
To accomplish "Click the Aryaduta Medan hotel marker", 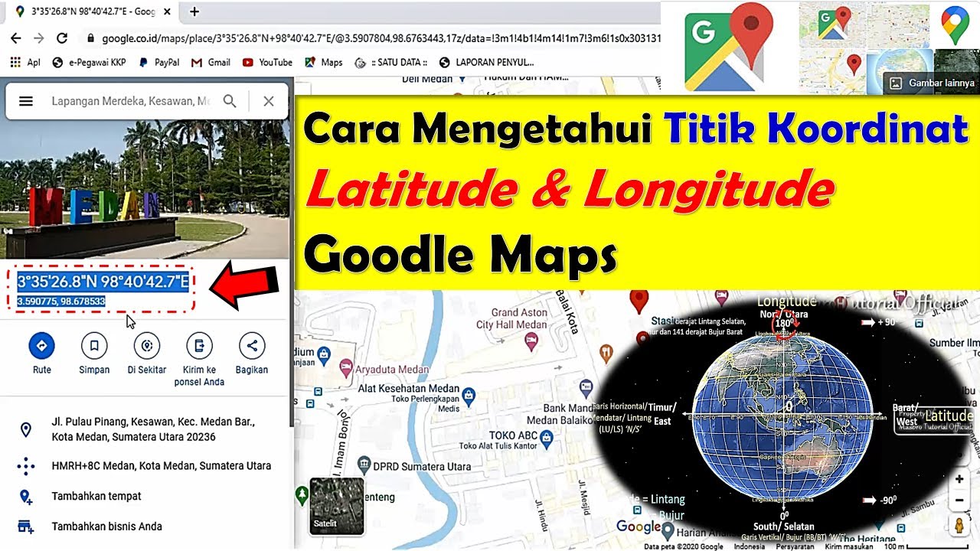I will pos(345,369).
